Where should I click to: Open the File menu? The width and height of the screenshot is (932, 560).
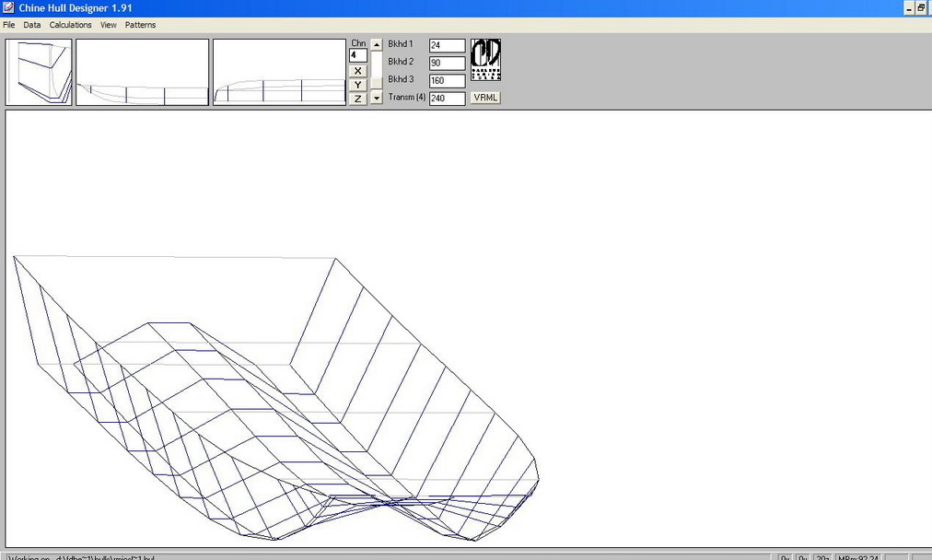point(9,25)
